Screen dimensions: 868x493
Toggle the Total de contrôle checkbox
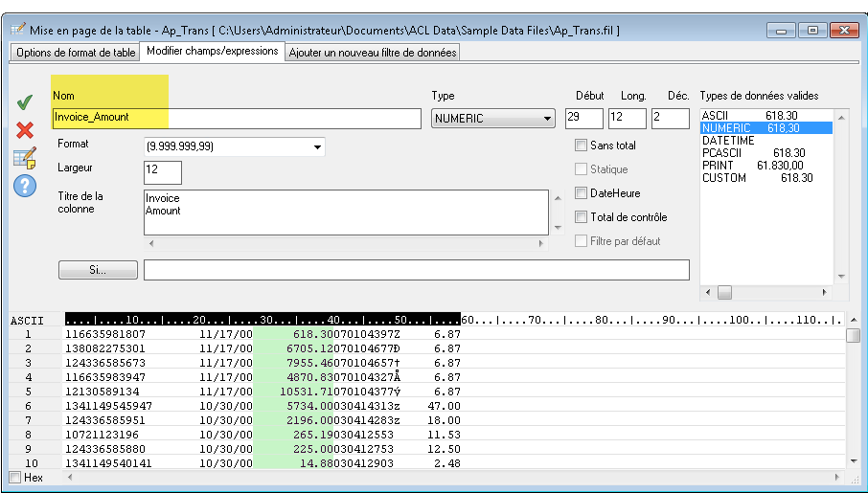(581, 217)
